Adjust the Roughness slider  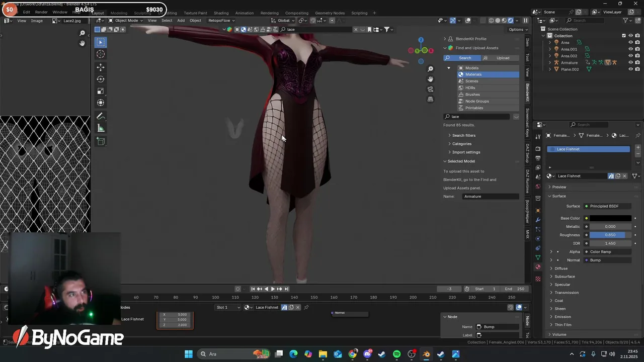(610, 235)
